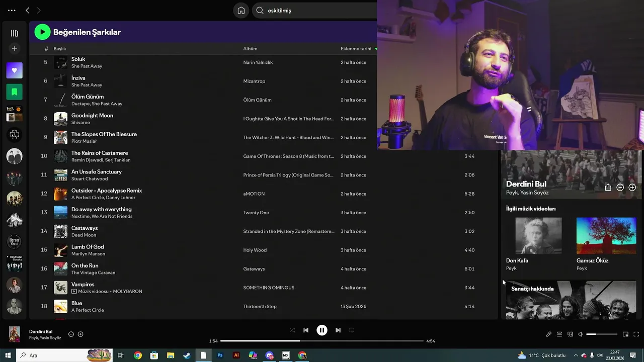This screenshot has width=644, height=362.
Task: Open Photoshop from the taskbar
Action: click(220, 355)
